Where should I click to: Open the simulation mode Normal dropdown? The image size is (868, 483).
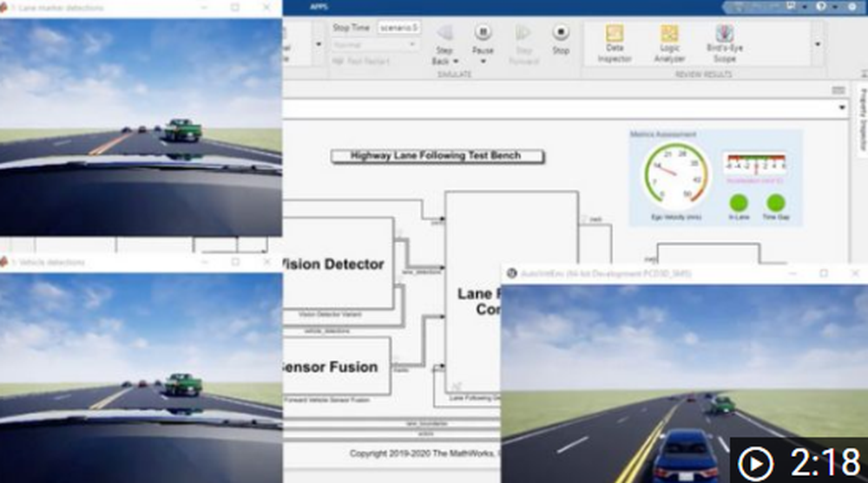pos(375,45)
